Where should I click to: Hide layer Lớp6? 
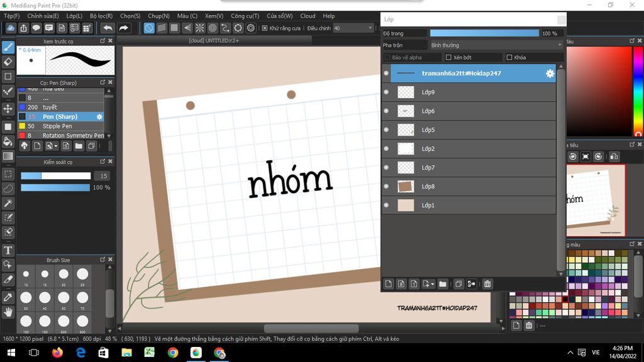tap(386, 111)
